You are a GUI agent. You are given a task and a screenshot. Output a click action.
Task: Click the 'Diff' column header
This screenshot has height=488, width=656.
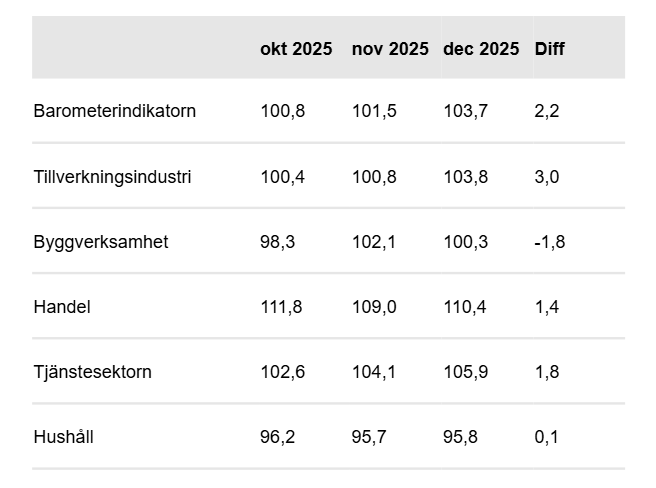coord(550,49)
